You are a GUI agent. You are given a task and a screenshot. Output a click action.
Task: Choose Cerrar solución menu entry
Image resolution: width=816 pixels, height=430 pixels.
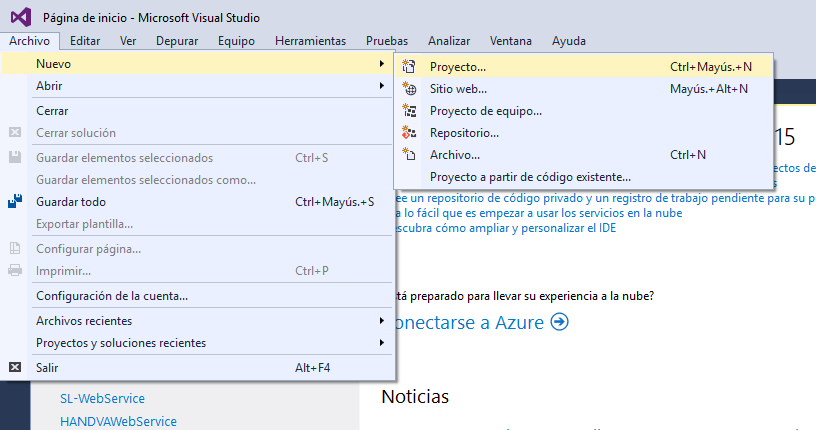pyautogui.click(x=197, y=133)
